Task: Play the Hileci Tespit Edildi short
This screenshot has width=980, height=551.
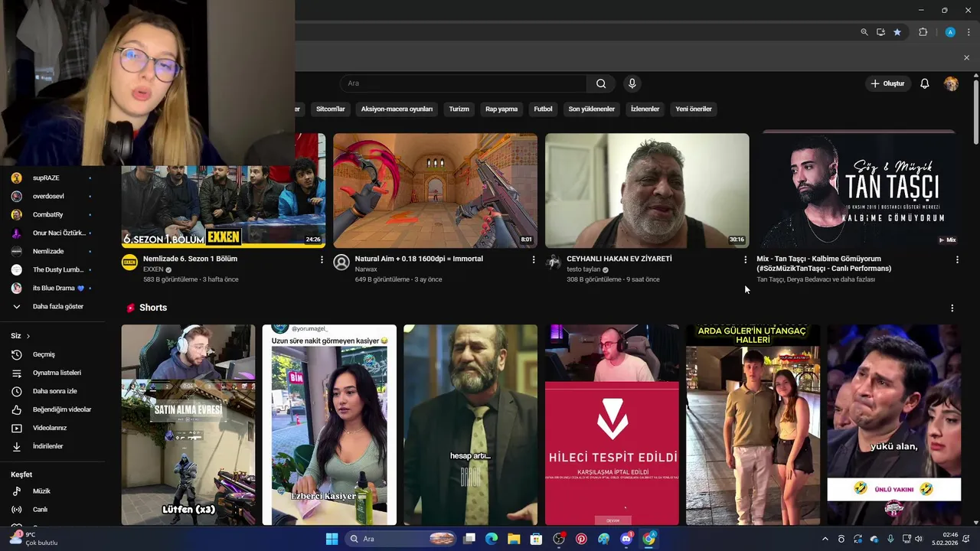Action: [612, 425]
